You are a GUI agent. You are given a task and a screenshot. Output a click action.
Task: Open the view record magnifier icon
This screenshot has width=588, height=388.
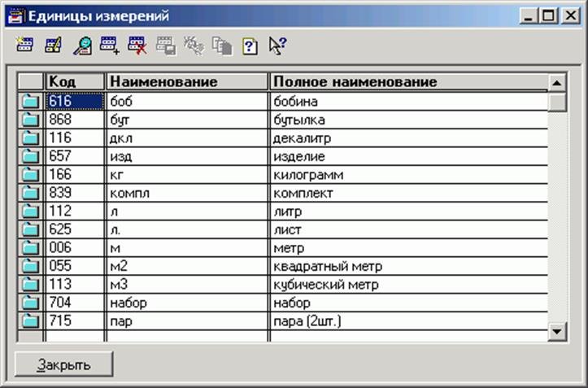(82, 46)
